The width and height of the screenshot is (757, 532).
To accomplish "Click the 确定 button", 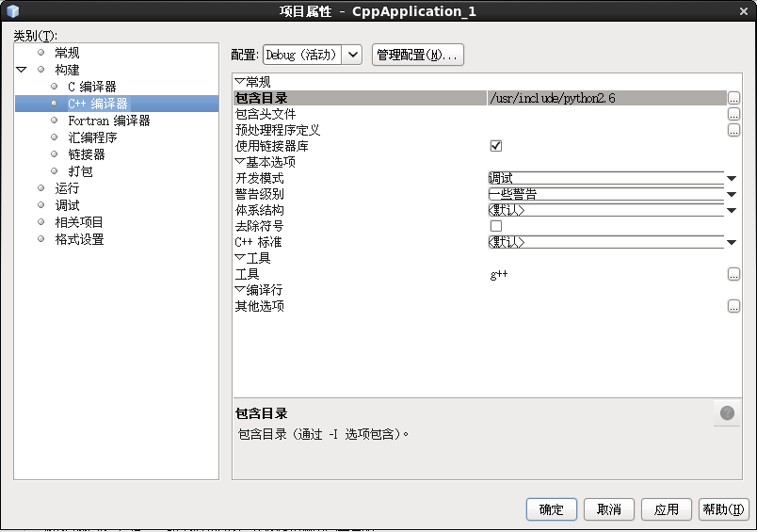I will pos(551,509).
